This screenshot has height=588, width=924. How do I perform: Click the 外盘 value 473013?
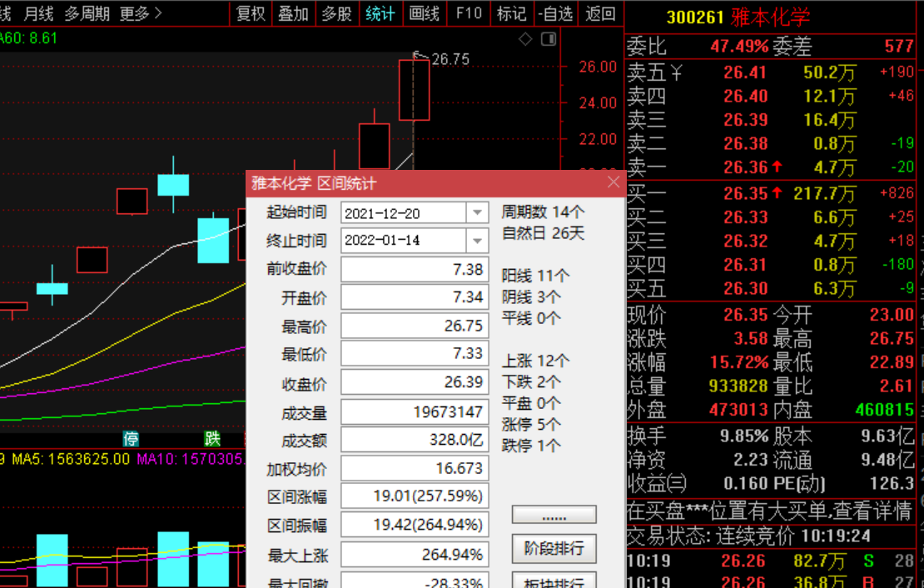tap(738, 409)
